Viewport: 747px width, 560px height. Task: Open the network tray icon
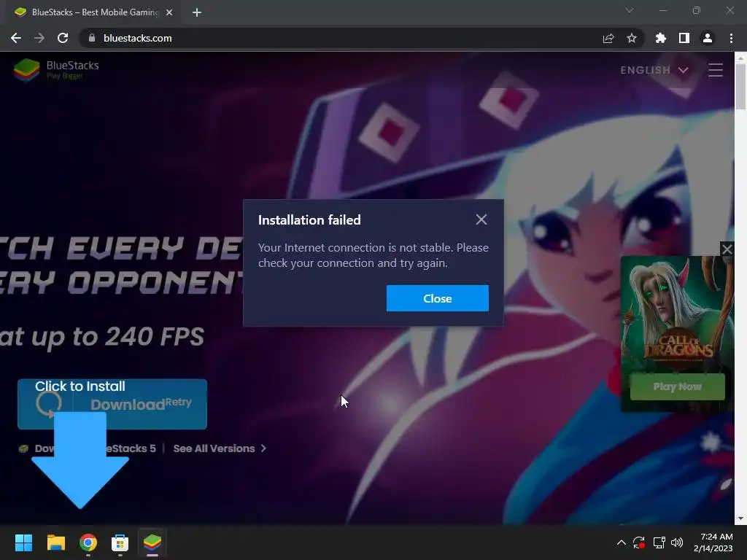[659, 542]
